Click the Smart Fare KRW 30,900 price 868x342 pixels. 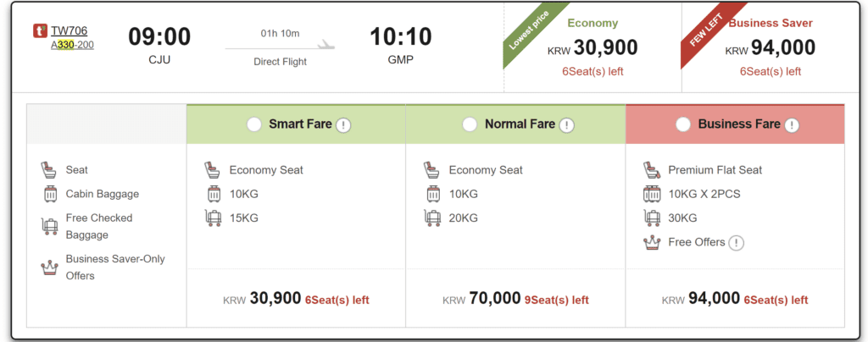275,299
